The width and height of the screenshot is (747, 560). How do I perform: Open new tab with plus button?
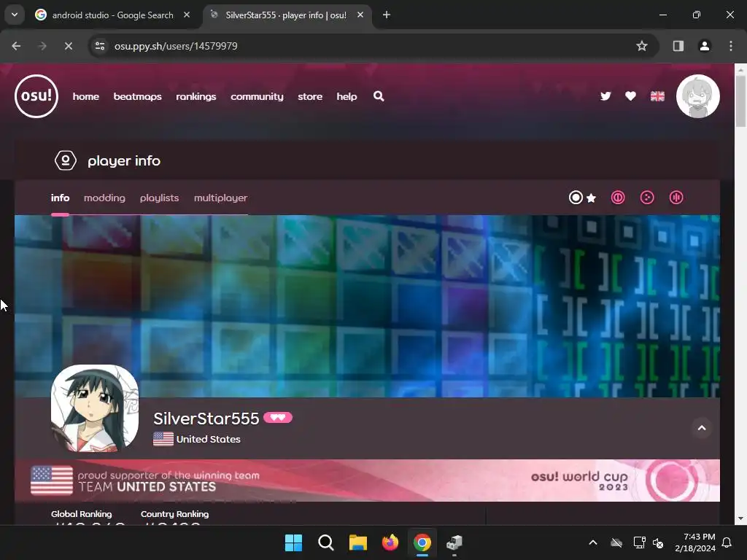pyautogui.click(x=387, y=15)
